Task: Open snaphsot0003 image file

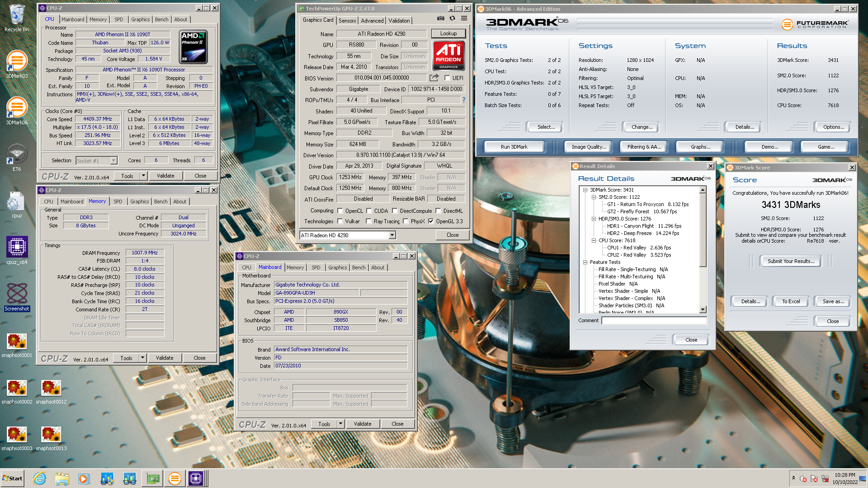Action: pos(17,438)
